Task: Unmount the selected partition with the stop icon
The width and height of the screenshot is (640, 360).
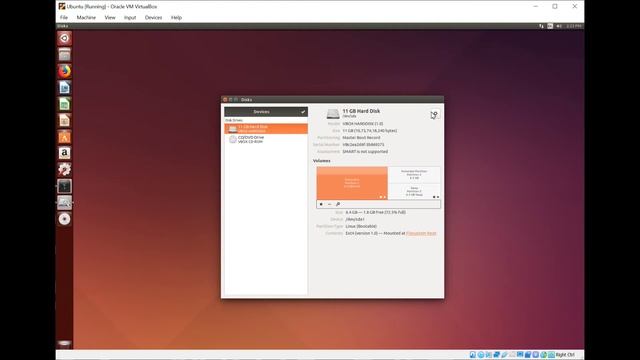Action: (x=321, y=204)
